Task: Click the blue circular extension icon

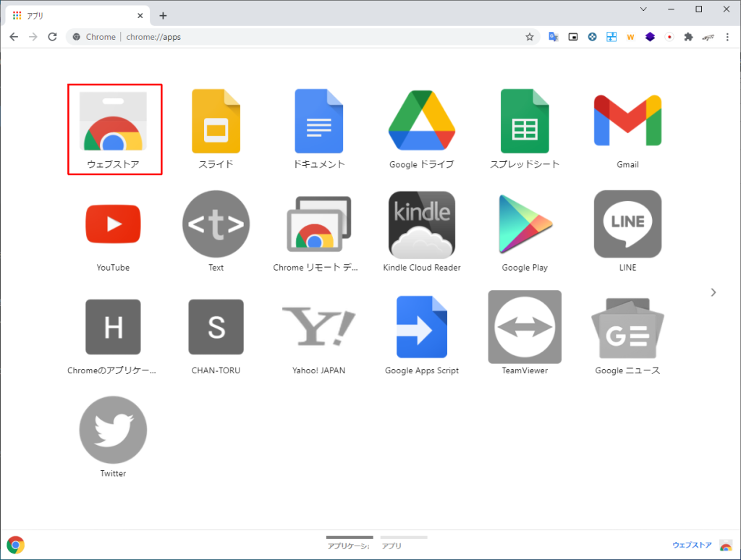Action: click(x=592, y=37)
